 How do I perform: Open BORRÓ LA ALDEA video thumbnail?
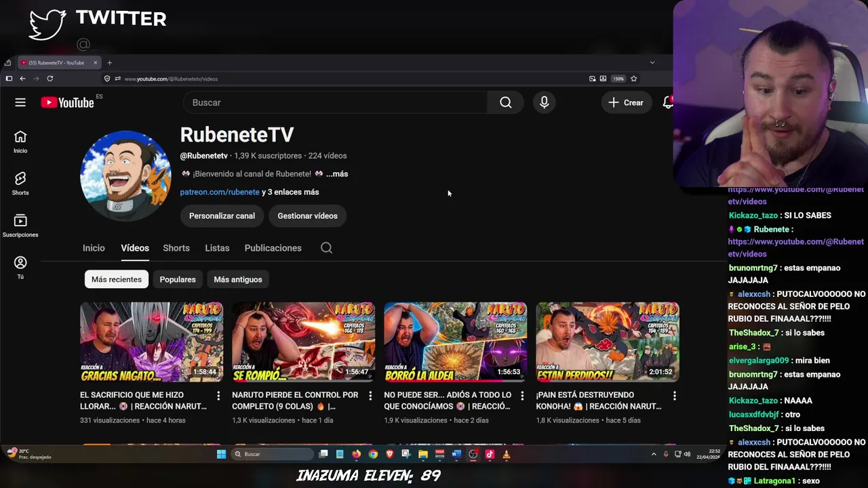tap(455, 342)
